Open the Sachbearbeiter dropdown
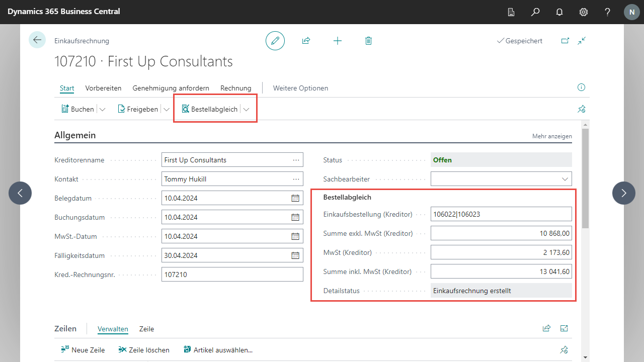The height and width of the screenshot is (362, 644). 564,179
